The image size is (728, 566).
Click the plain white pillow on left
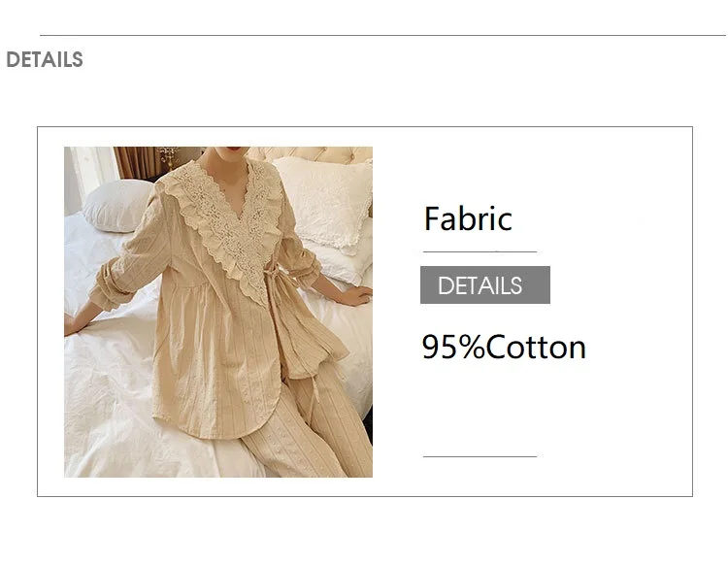point(116,204)
